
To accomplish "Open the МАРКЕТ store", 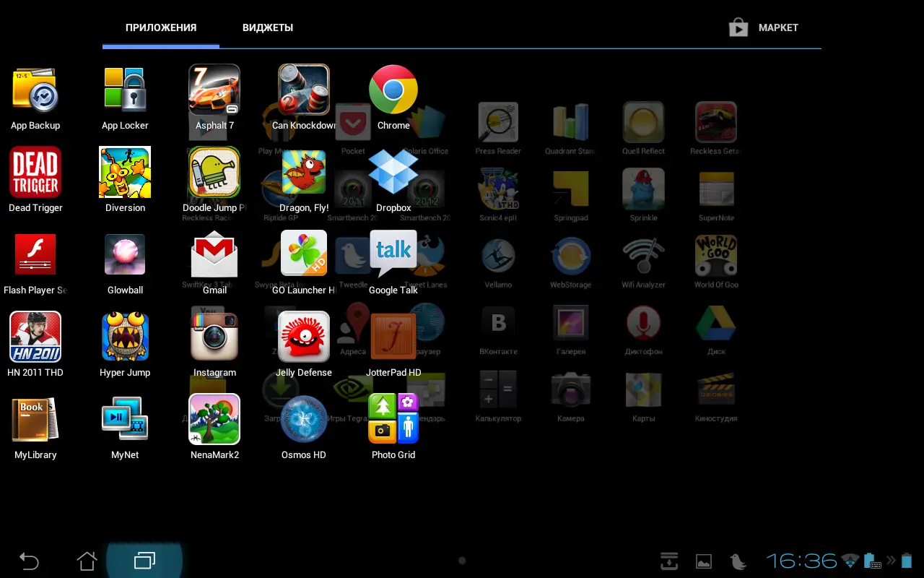I will pos(763,27).
